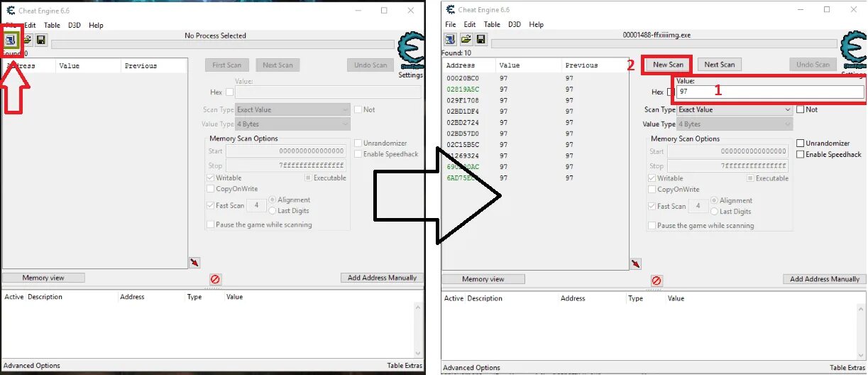Click Stop address field in right window
This screenshot has width=868, height=375.
(728, 165)
